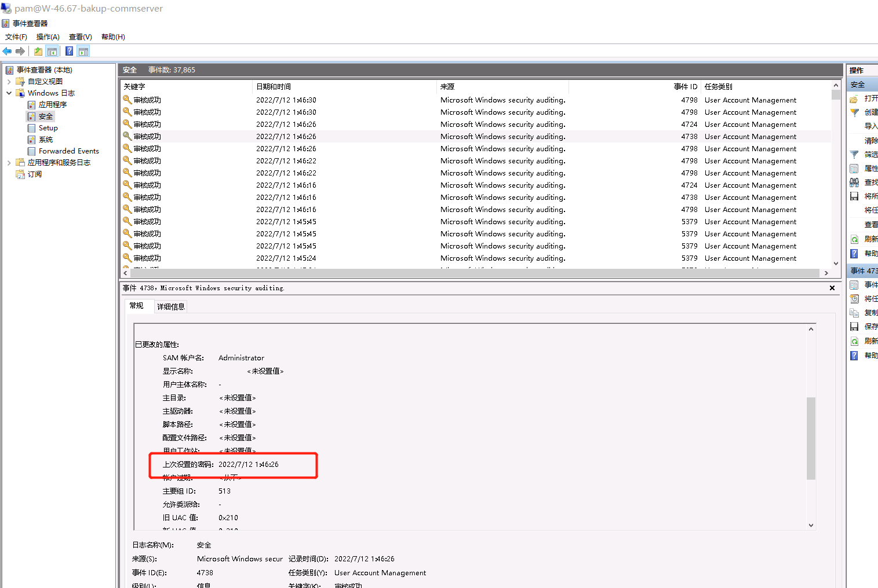Toggle the show/hide action pane toolbar icon
Viewport: 878px width, 588px height.
pos(83,51)
